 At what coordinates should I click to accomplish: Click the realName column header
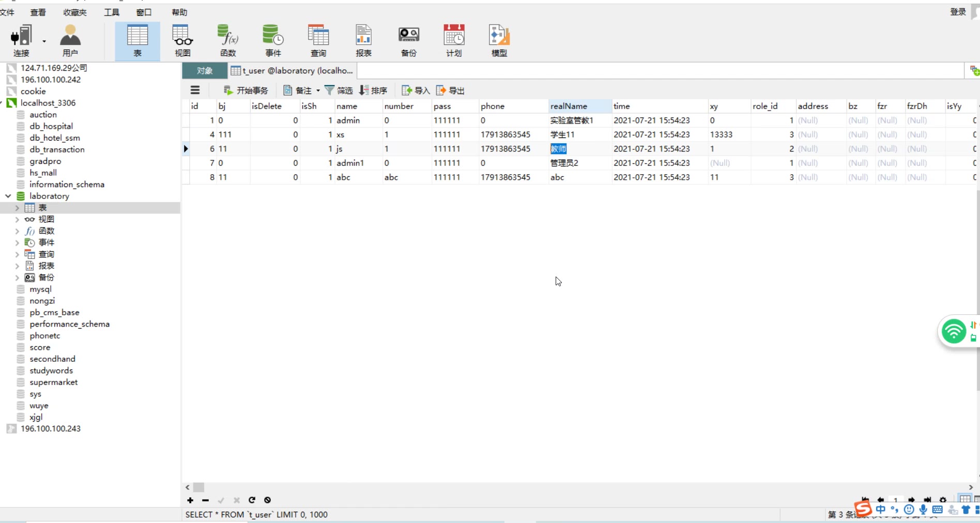(580, 106)
